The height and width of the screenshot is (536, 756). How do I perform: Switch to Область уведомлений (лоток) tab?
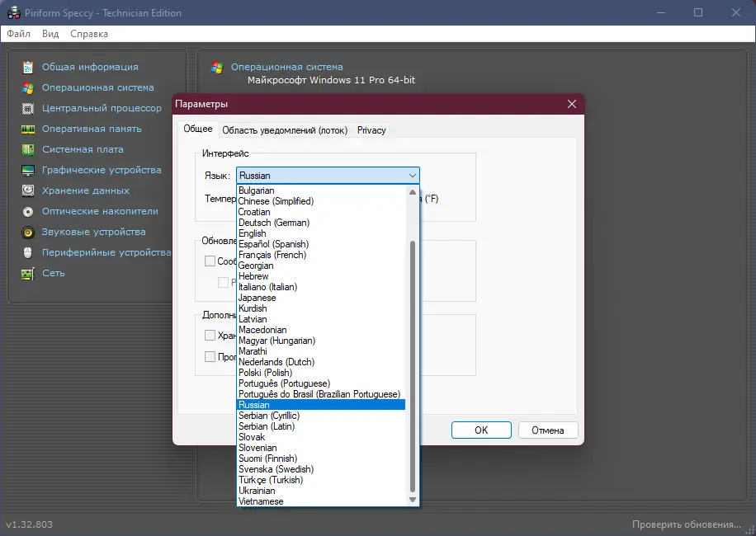(285, 130)
